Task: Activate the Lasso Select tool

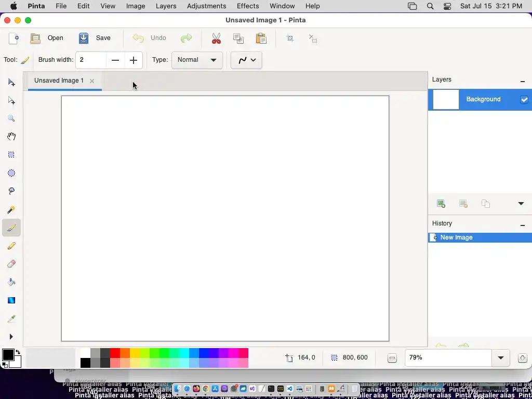Action: (11, 191)
